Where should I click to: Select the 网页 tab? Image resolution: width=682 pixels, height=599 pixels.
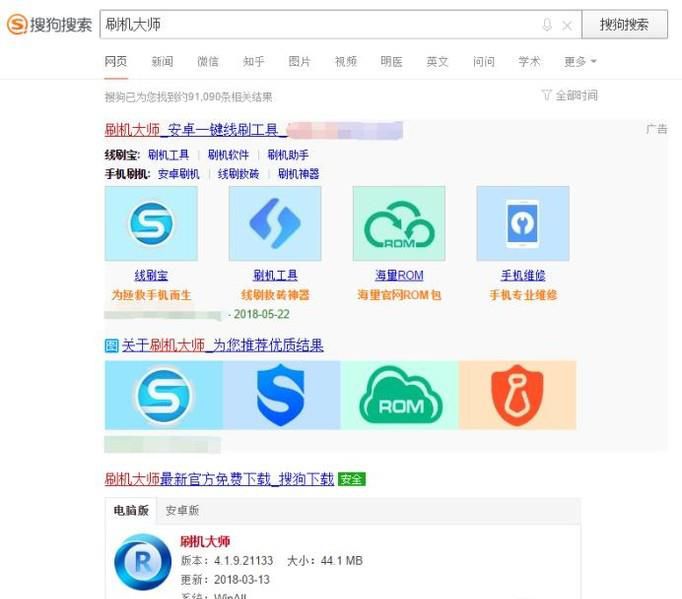pyautogui.click(x=116, y=62)
